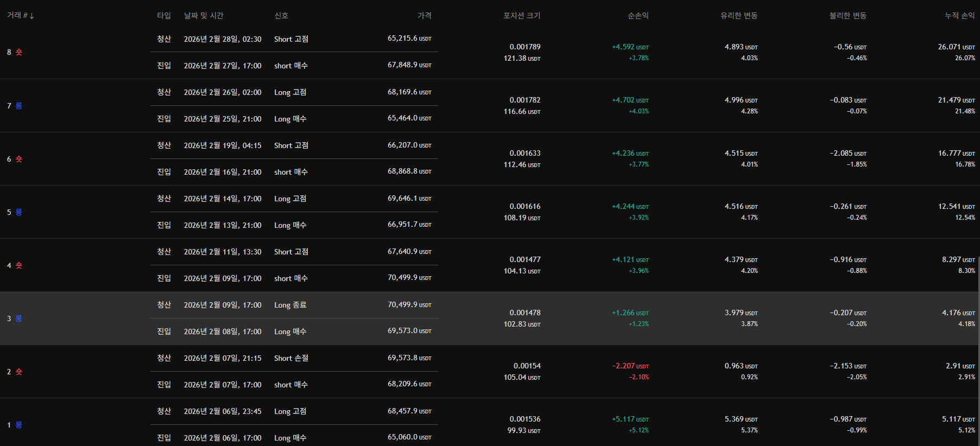Screen dimensions: 980x446
Task: Click the 가격 column header
Action: tap(424, 16)
